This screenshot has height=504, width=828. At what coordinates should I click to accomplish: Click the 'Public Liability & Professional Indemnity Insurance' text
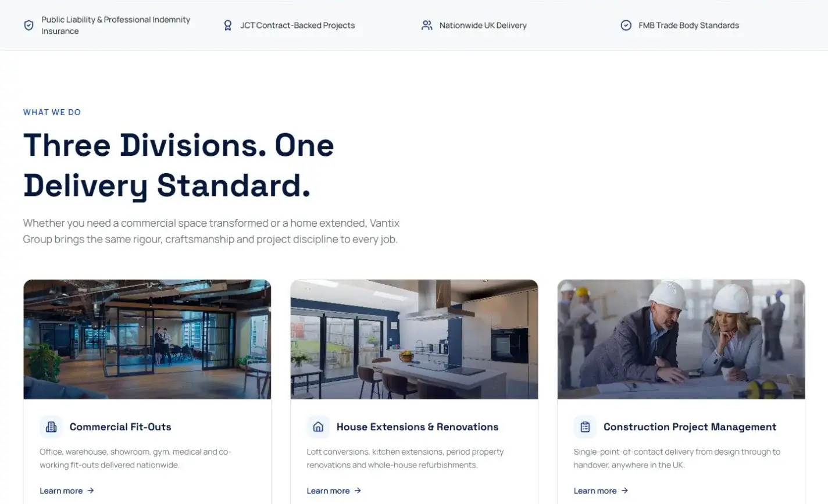[x=116, y=26]
